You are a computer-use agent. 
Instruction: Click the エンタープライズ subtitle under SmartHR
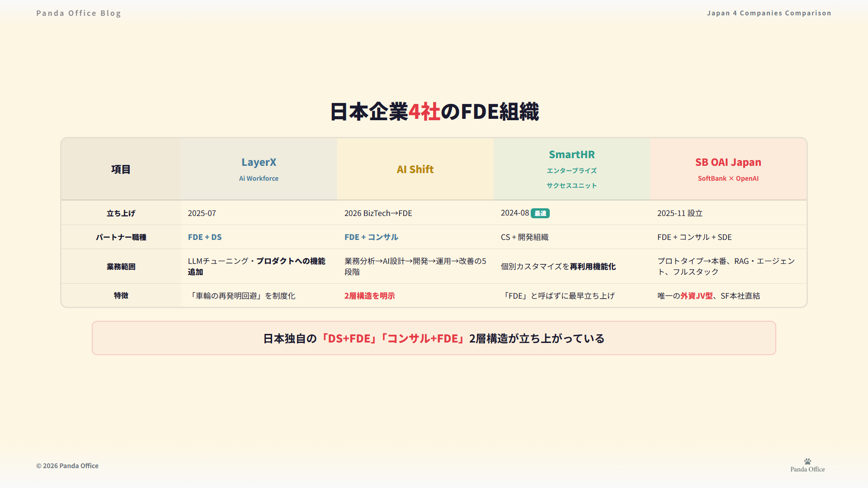tap(572, 171)
